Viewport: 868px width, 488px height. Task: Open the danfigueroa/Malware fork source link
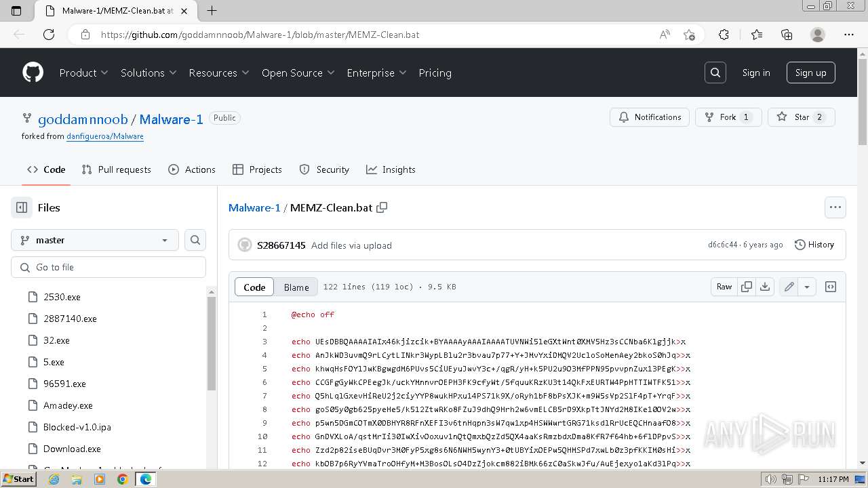pyautogui.click(x=105, y=136)
